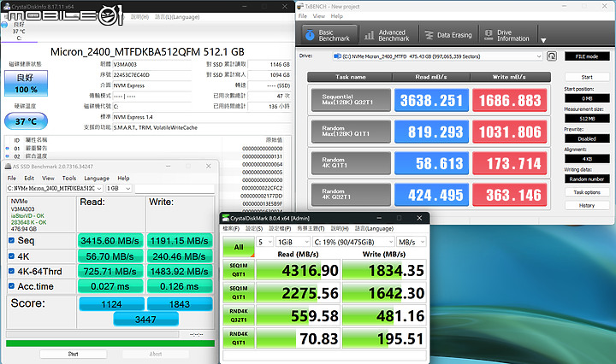Click the Drive Information drive icon
The image size is (616, 364).
[x=489, y=35]
